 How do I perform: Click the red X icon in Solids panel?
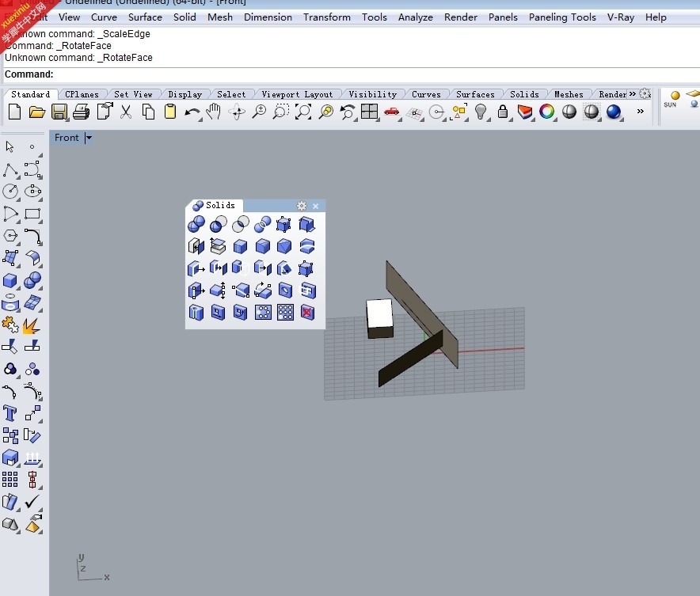307,313
